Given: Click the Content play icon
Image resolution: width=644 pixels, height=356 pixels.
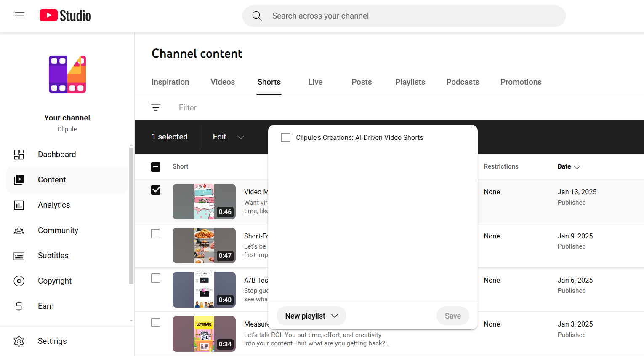Looking at the screenshot, I should click(x=19, y=180).
